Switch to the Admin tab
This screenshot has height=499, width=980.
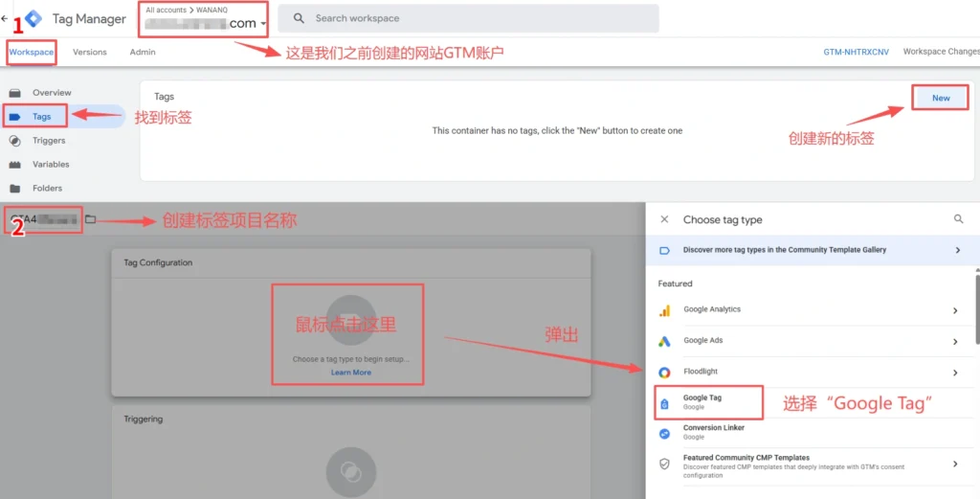point(143,52)
